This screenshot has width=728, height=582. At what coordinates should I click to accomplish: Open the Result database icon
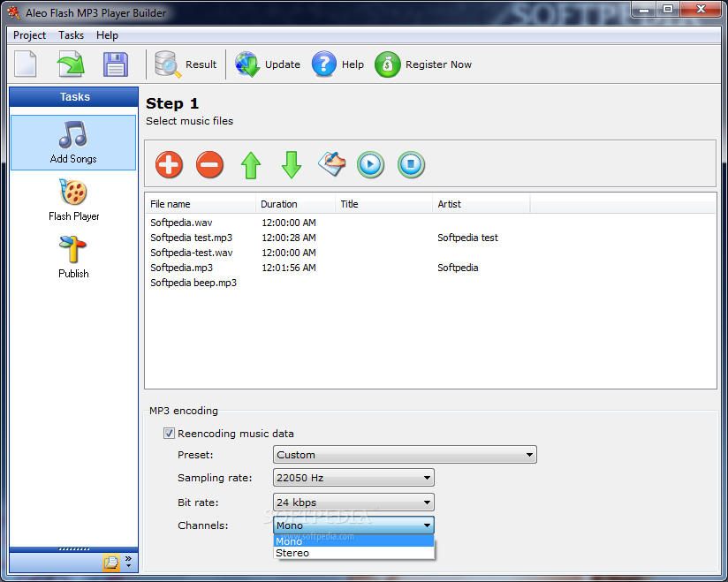[x=167, y=64]
